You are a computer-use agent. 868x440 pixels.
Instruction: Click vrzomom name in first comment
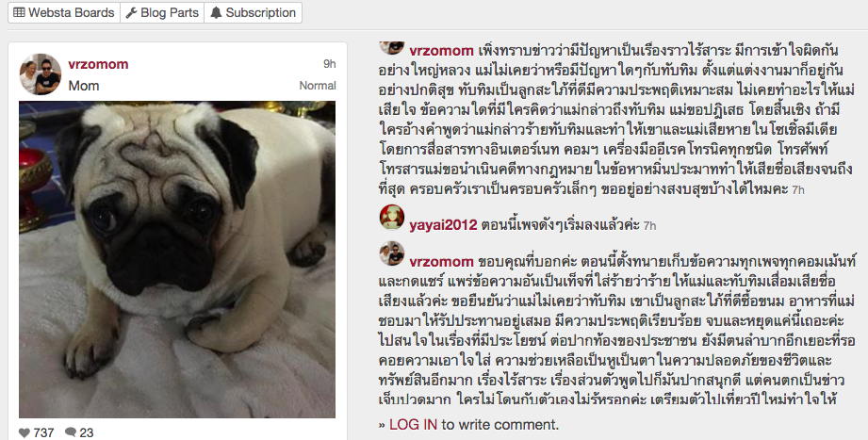pos(441,51)
